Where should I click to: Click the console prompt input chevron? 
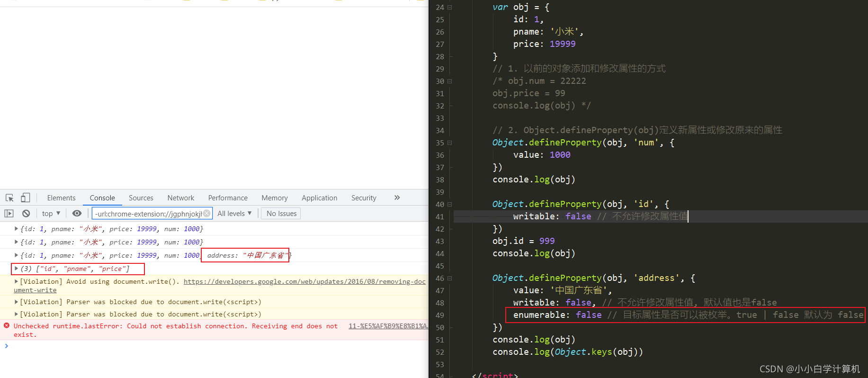(x=6, y=346)
